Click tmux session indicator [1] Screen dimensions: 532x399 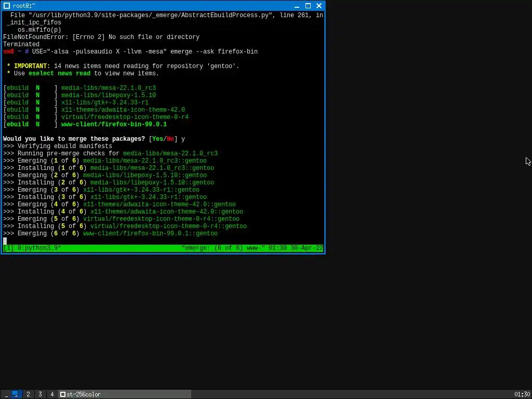tap(8, 248)
